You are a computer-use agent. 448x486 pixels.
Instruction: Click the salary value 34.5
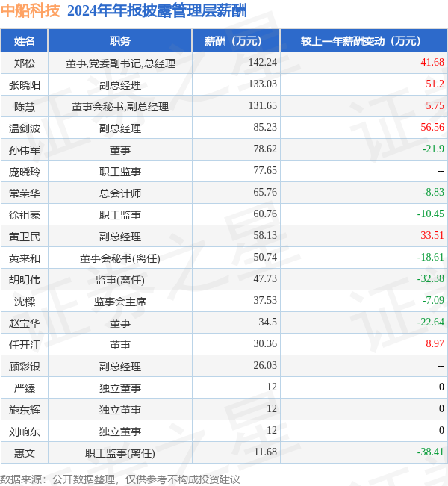pos(267,322)
